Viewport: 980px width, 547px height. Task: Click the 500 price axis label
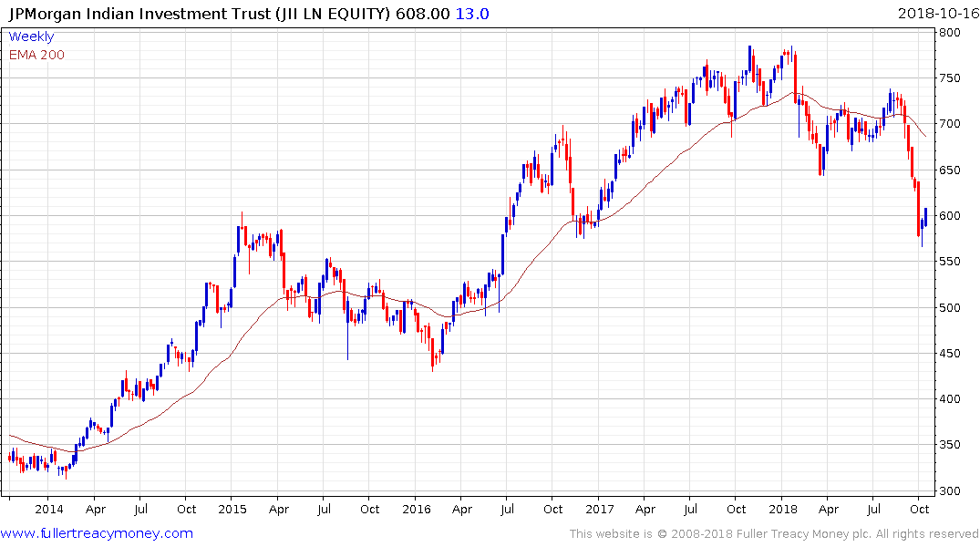coord(950,307)
